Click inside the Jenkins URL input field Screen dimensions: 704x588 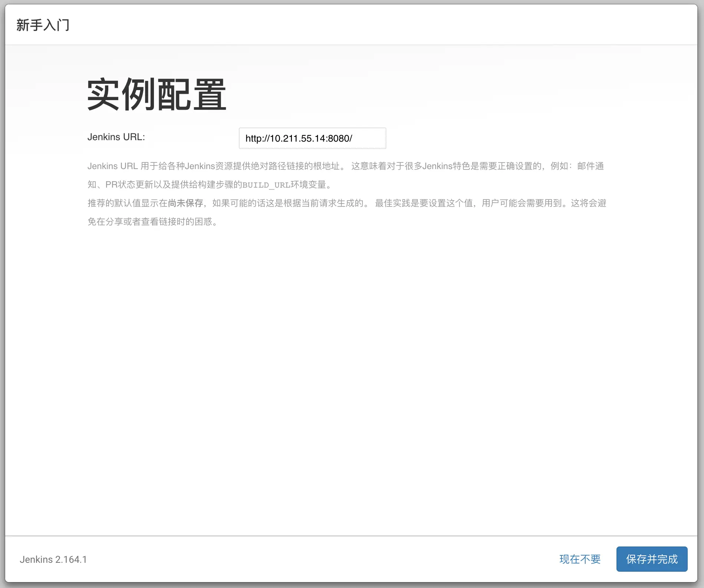pos(313,138)
